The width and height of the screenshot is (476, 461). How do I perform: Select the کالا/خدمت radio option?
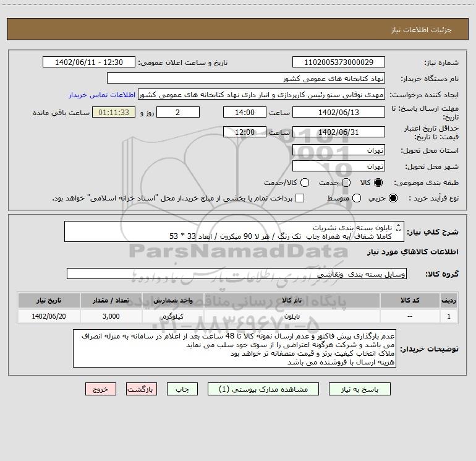(305, 183)
